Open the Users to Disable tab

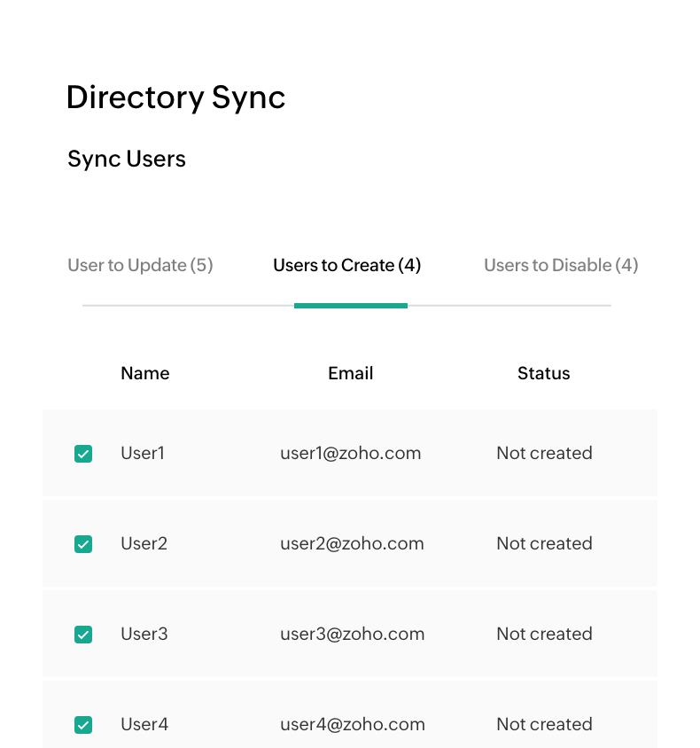point(561,265)
